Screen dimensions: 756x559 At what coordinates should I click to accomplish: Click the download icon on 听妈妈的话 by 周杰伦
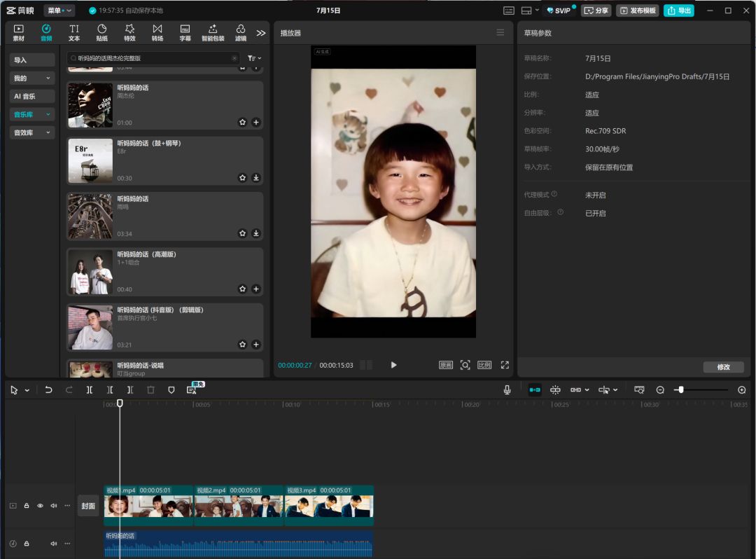(x=256, y=122)
